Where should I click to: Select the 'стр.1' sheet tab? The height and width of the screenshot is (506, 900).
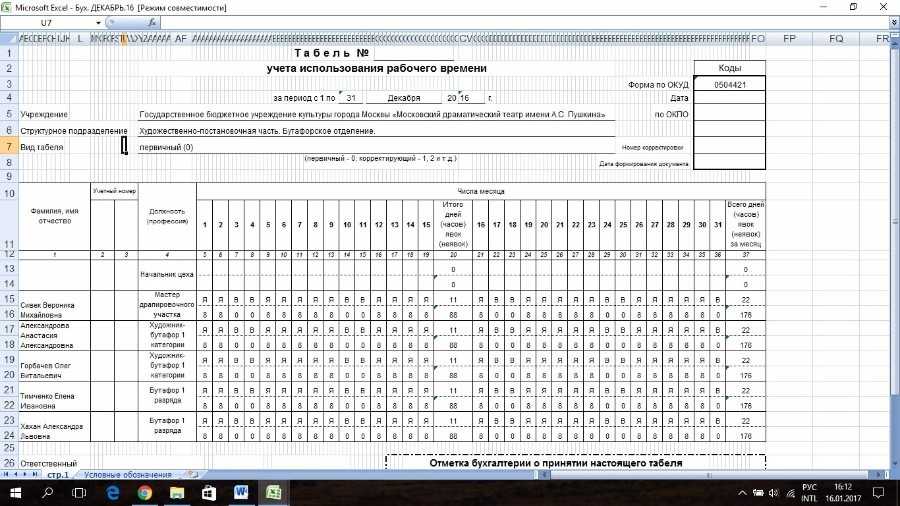point(58,474)
